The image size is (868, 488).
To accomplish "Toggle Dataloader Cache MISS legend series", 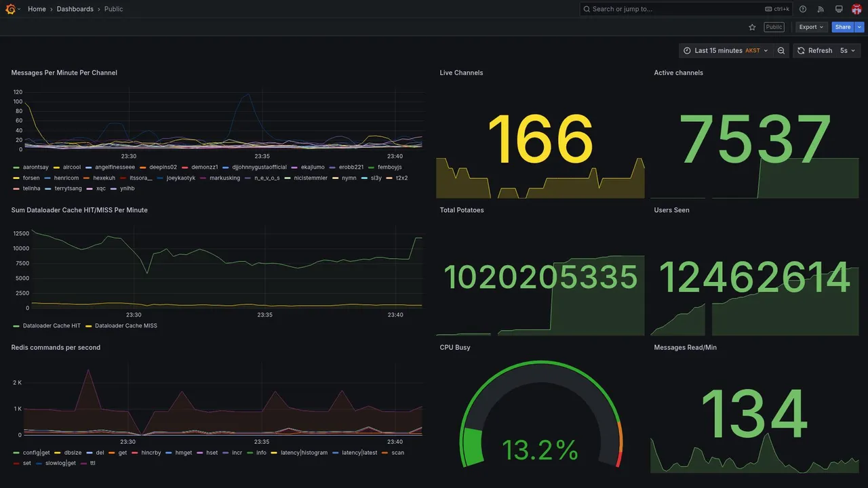I will (x=121, y=326).
